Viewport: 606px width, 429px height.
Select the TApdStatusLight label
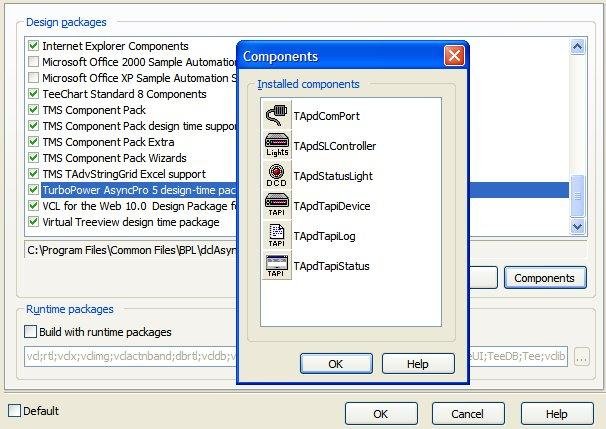(333, 176)
